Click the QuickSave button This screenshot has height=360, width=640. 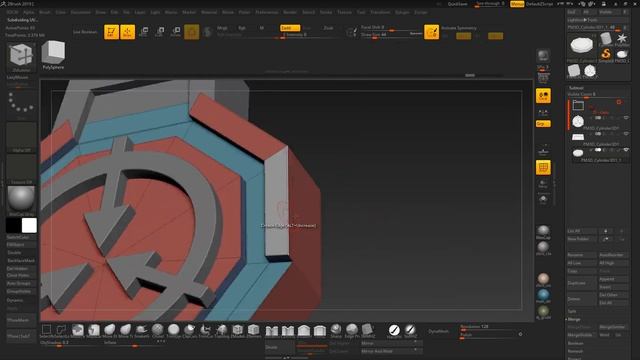coord(458,4)
